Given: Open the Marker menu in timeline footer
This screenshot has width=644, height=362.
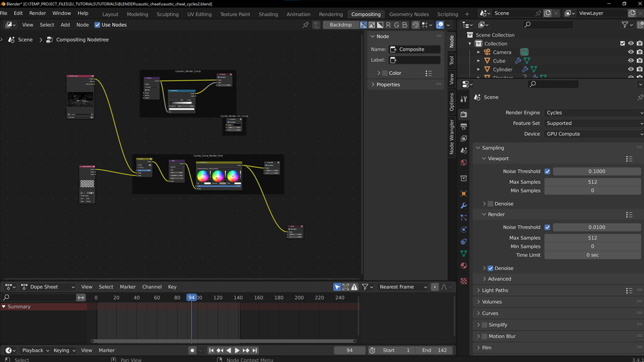Looking at the screenshot, I should click(x=106, y=350).
